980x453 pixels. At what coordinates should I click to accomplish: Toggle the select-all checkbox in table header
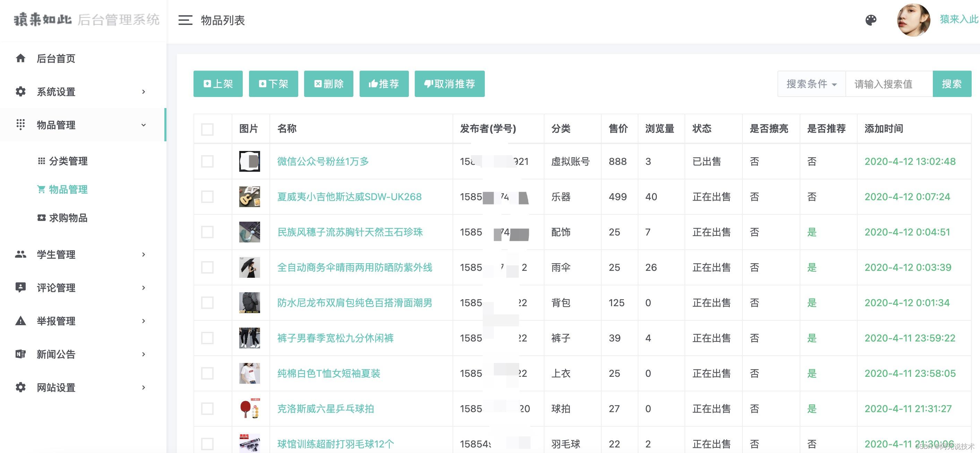pos(207,129)
